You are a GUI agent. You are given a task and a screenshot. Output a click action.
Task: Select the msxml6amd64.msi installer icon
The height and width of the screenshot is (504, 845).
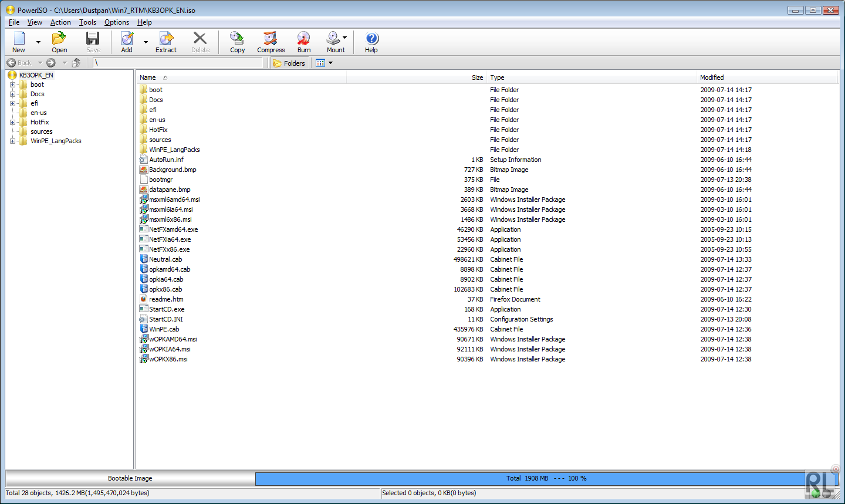[144, 199]
